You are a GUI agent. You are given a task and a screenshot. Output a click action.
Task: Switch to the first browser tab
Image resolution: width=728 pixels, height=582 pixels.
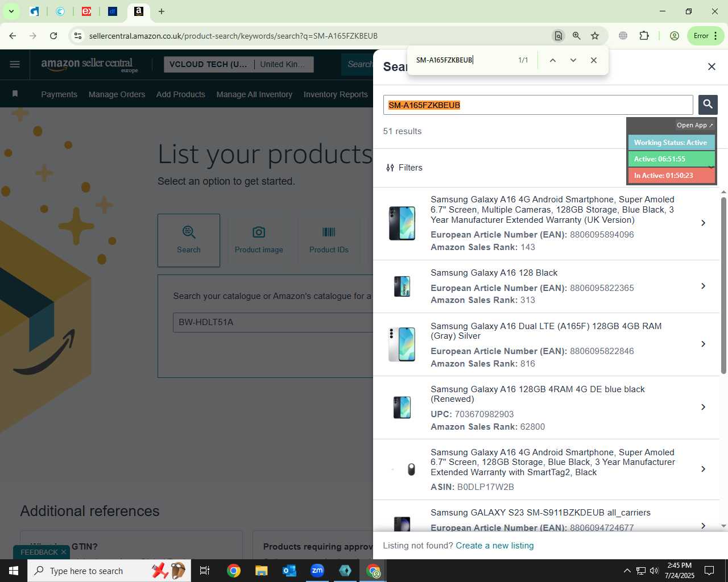click(35, 11)
